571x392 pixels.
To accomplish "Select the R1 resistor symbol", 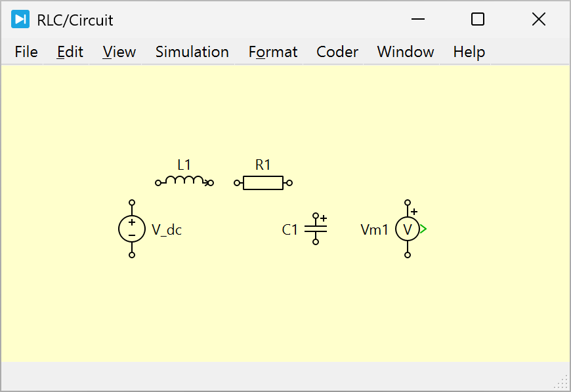I will point(263,183).
